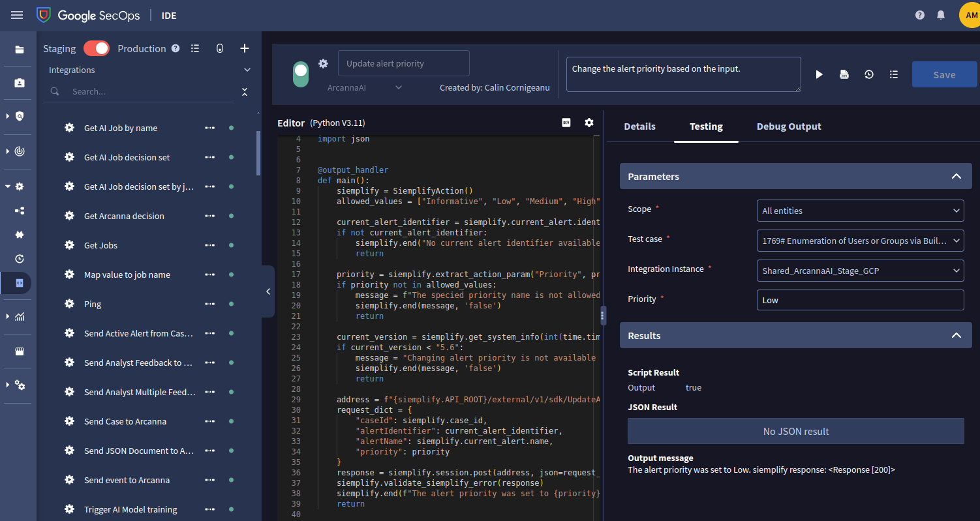Open the puzzle piece marketplace icon
Viewport: 980px width, 521px height.
click(x=20, y=235)
